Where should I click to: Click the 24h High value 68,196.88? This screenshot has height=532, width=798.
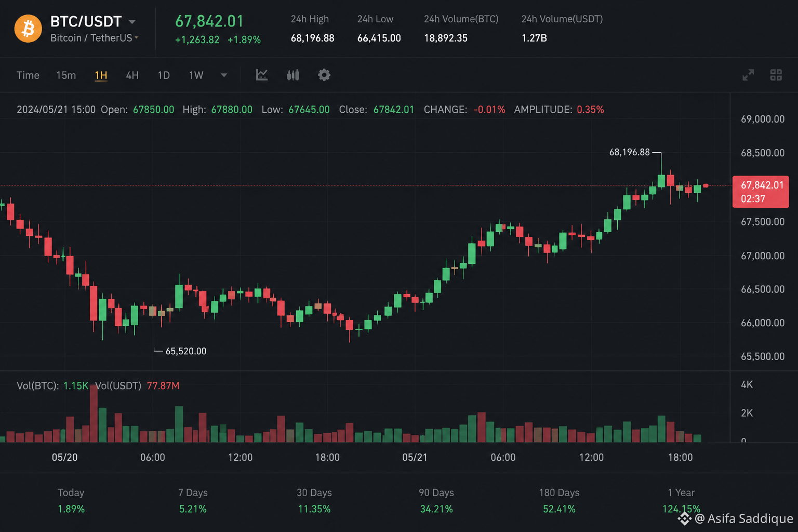point(313,38)
